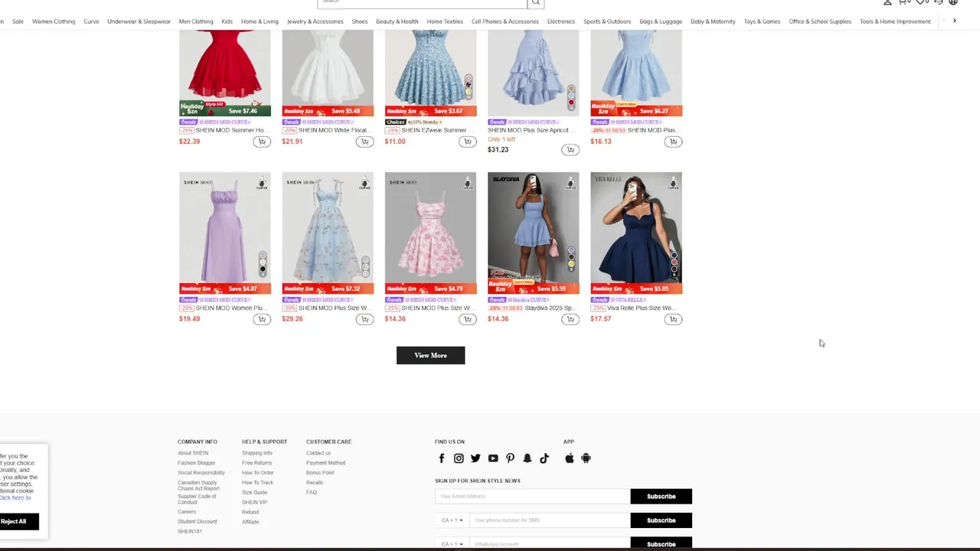Open SHEIN YouTube icon in footer
The width and height of the screenshot is (980, 551).
(493, 458)
